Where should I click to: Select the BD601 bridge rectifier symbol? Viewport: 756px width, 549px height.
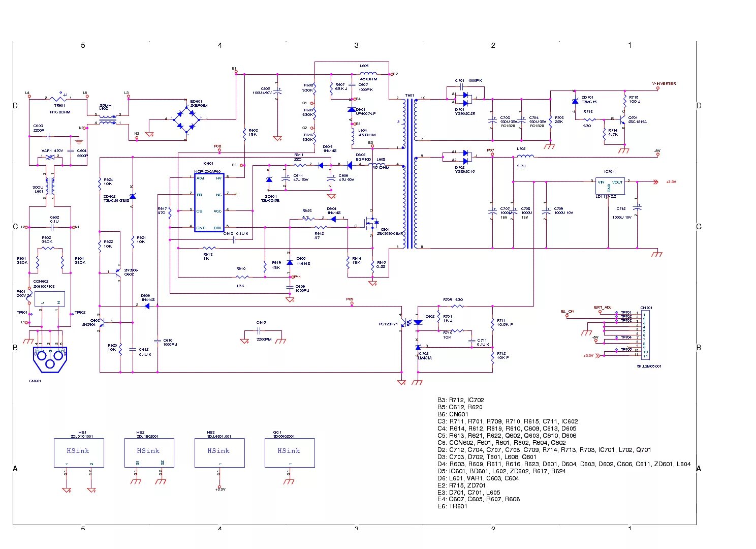pos(186,121)
